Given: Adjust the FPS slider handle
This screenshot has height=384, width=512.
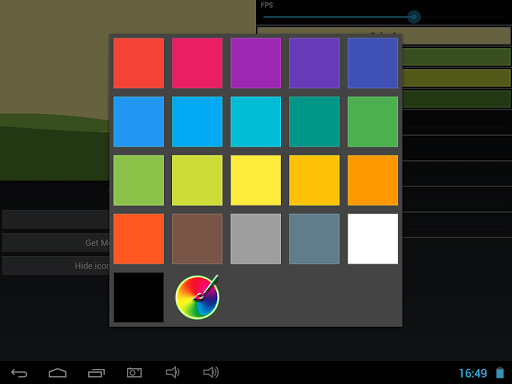Looking at the screenshot, I should [x=414, y=17].
